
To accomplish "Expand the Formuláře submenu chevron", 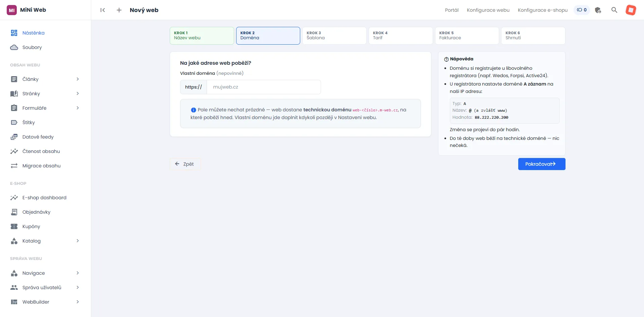I will click(77, 108).
